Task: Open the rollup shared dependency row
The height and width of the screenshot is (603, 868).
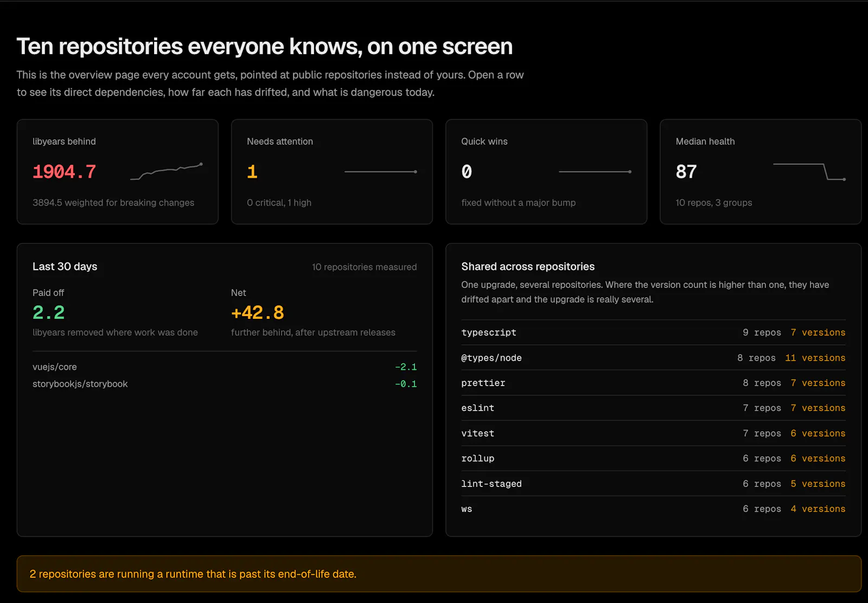Action: coord(653,458)
